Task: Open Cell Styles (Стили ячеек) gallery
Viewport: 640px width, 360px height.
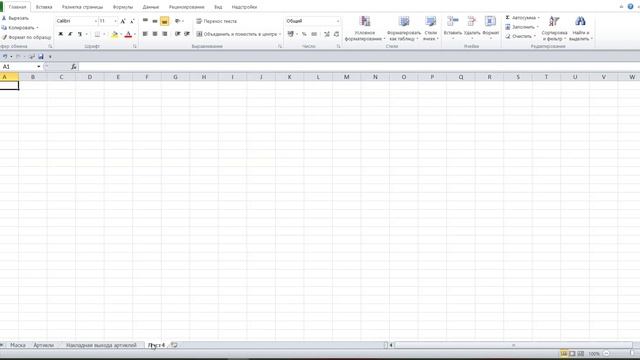Action: pos(431,28)
